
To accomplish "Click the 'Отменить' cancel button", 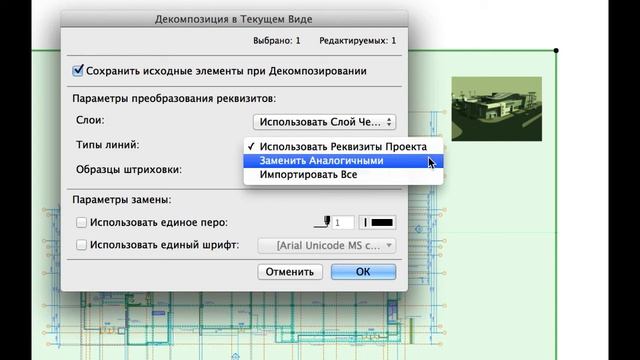I will 290,272.
